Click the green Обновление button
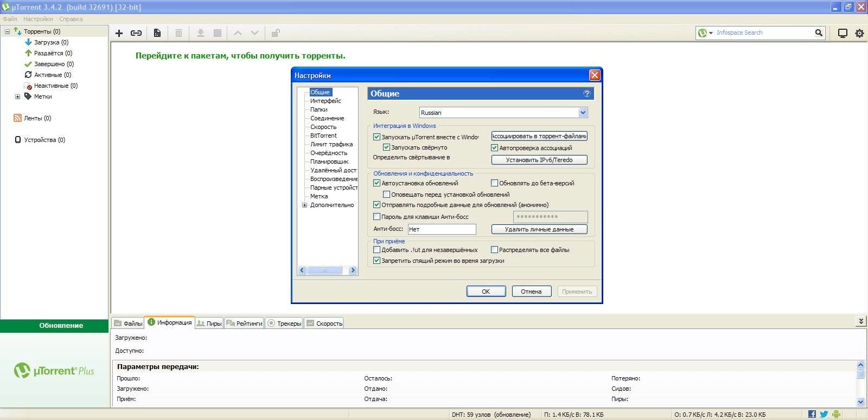 click(54, 326)
